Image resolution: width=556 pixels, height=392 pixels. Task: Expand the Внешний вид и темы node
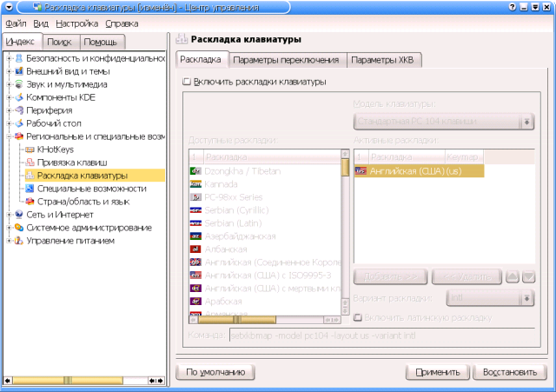(x=8, y=71)
